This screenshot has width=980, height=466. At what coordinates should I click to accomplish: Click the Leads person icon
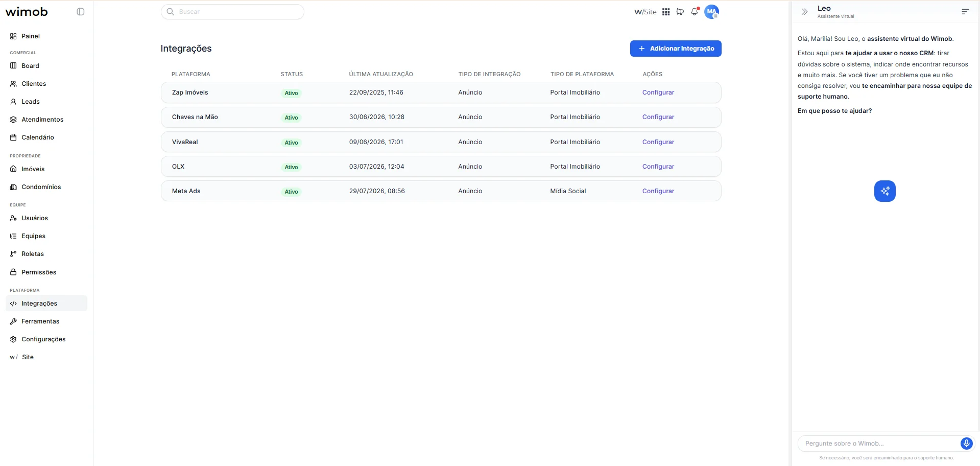click(x=13, y=102)
